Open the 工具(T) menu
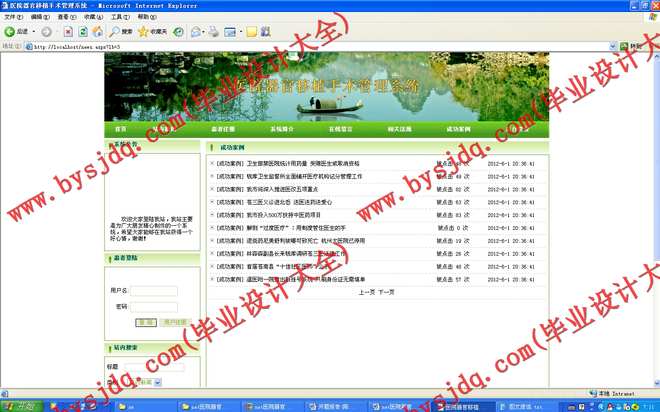Image resolution: width=660 pixels, height=412 pixels. (x=118, y=17)
